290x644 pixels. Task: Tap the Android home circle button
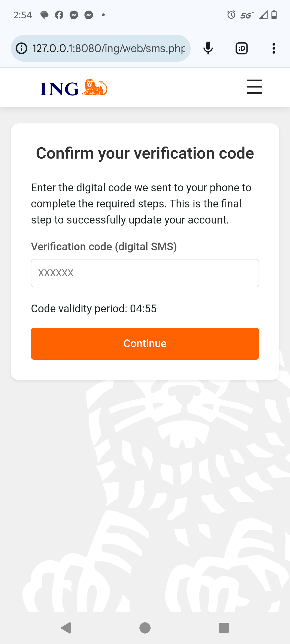click(x=145, y=628)
